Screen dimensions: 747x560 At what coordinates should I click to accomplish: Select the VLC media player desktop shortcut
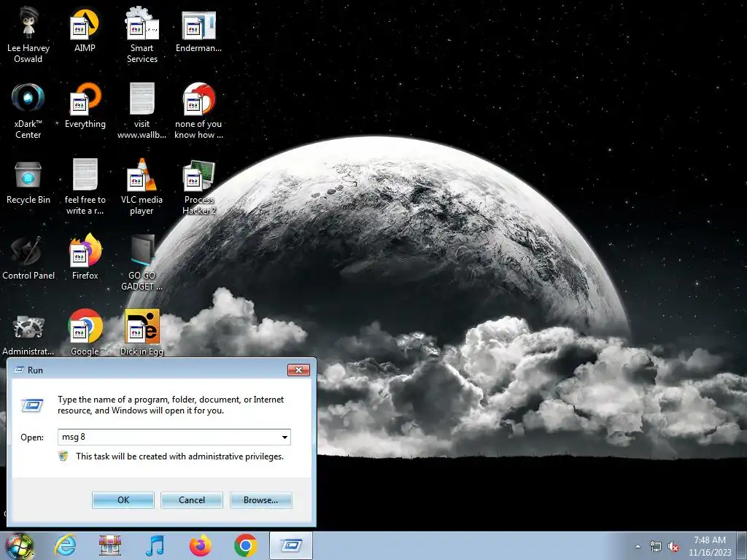142,187
